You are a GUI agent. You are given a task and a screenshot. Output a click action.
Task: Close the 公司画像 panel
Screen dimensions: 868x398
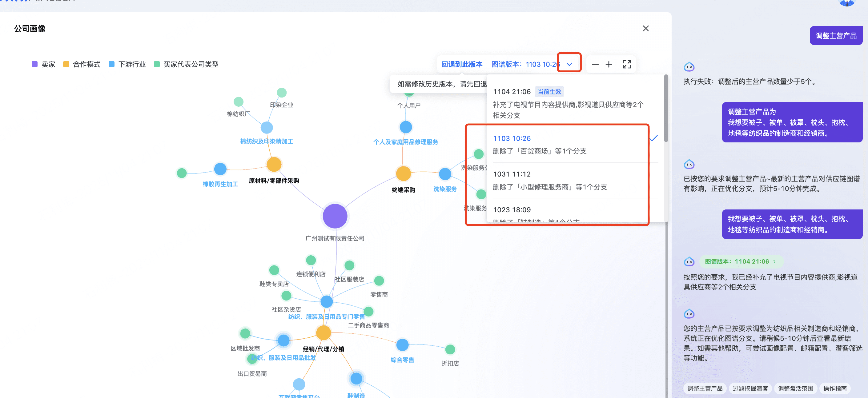point(645,29)
